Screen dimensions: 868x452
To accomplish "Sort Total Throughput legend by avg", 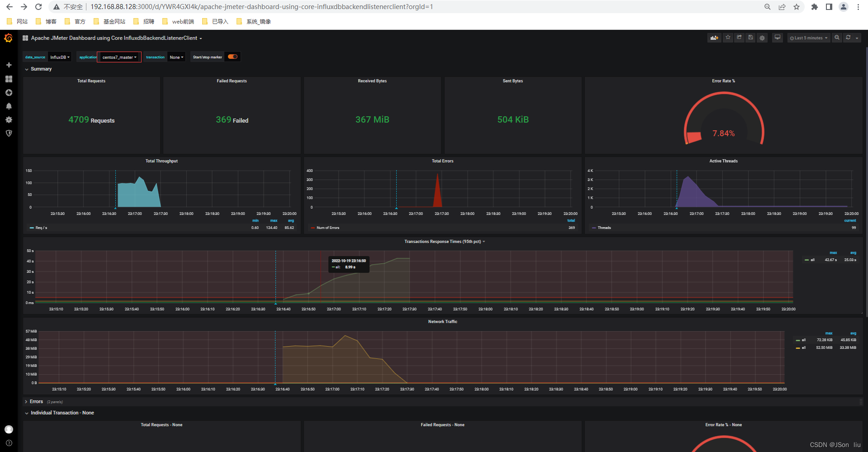I will click(x=291, y=220).
